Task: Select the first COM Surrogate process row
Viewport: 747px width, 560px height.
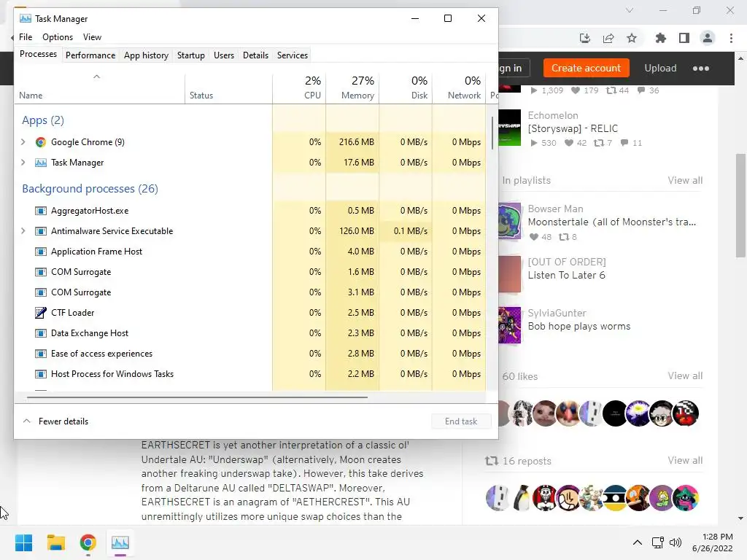Action: click(x=250, y=272)
